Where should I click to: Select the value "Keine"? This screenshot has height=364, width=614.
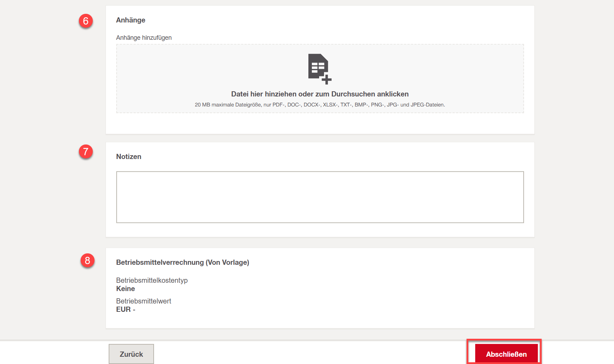[126, 289]
